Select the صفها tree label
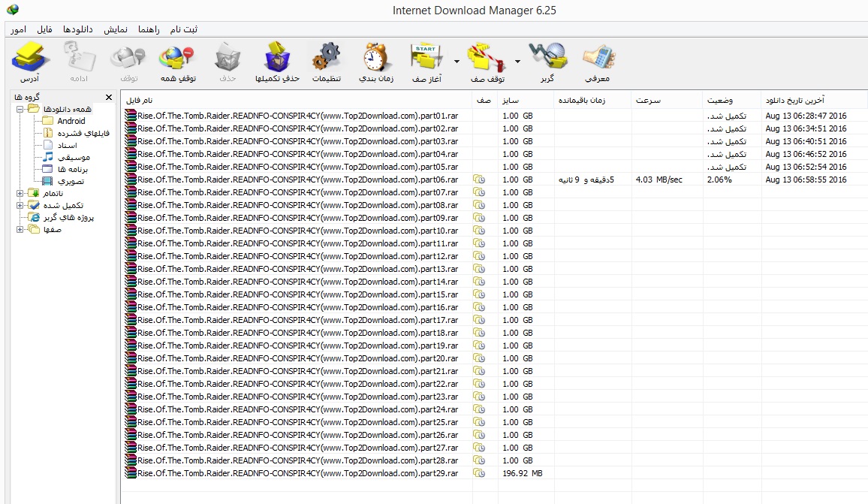The width and height of the screenshot is (868, 504). point(52,229)
